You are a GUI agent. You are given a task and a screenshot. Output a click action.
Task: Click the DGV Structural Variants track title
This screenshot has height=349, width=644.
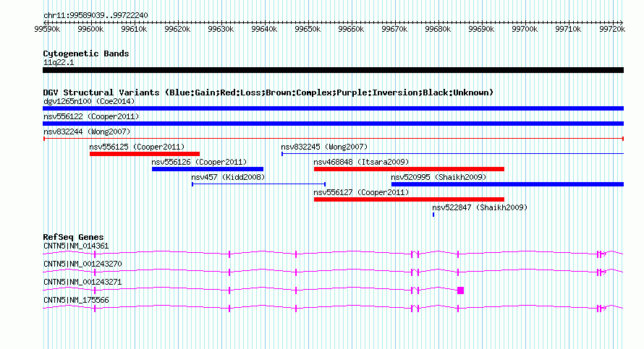[x=268, y=92]
